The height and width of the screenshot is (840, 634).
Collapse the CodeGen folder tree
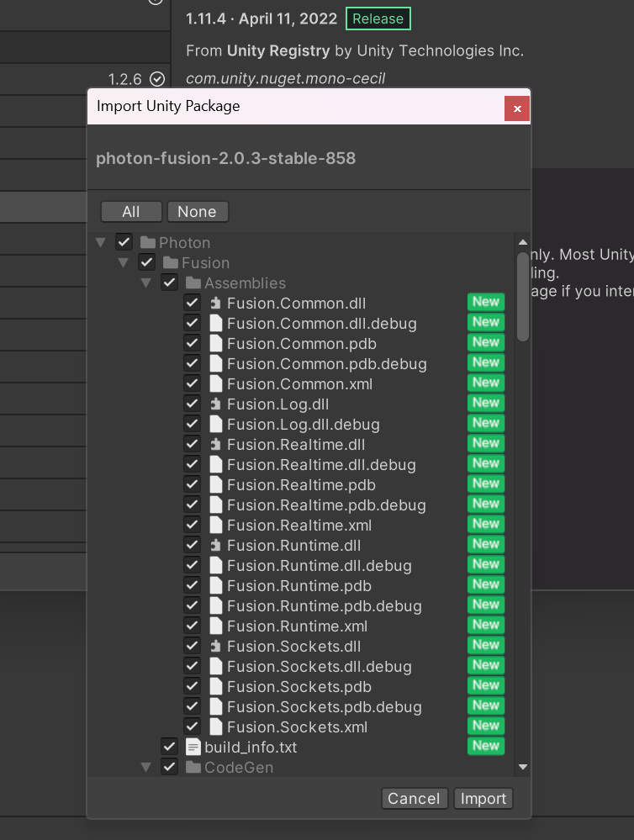click(x=145, y=767)
